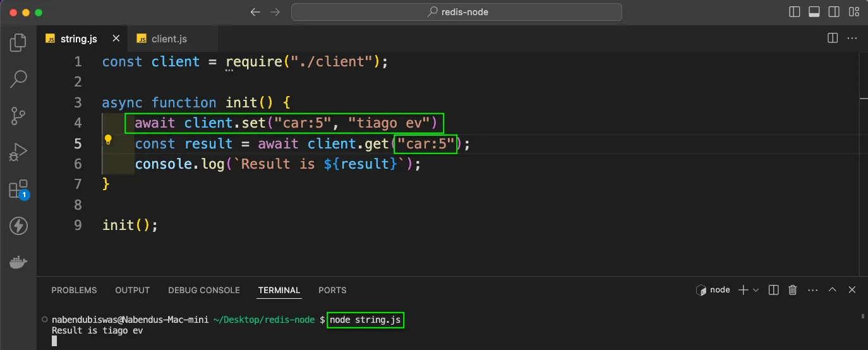Screen dimensions: 868x350
Task: Click the 'Result is tiago ev' terminal output
Action: coord(97,330)
